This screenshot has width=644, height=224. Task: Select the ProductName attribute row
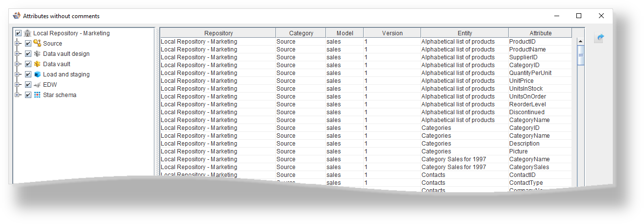tap(527, 50)
